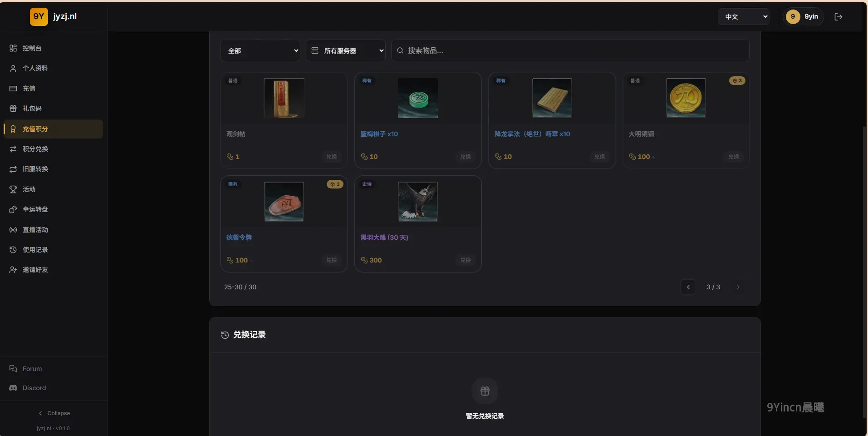Click the 邀请好友 add-user icon
This screenshot has height=436, width=868.
pos(13,270)
